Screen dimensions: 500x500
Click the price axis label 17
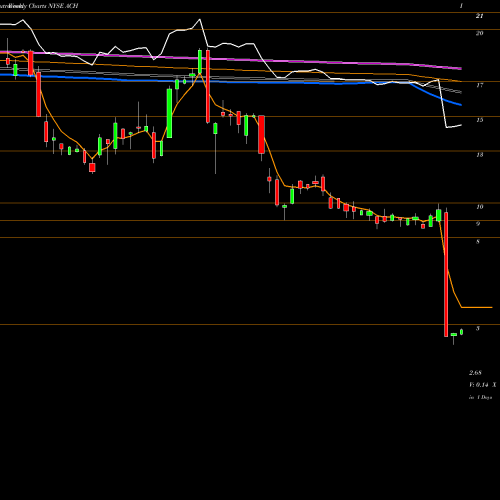point(480,85)
